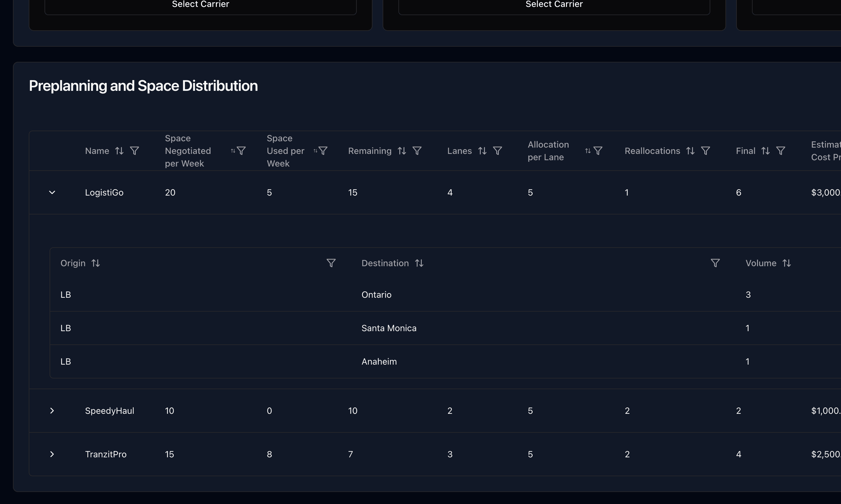Sort the table by Reallocations
The width and height of the screenshot is (841, 504).
(691, 150)
